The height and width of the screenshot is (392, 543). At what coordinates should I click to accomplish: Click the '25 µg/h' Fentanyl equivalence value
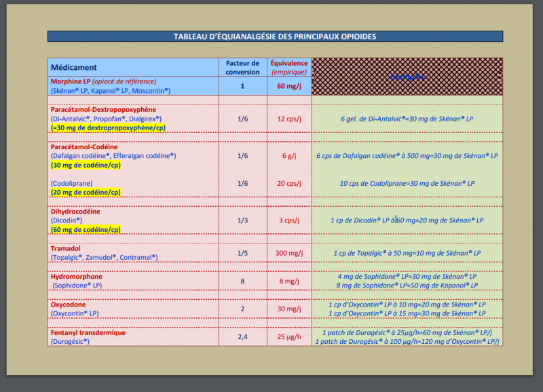pos(289,337)
